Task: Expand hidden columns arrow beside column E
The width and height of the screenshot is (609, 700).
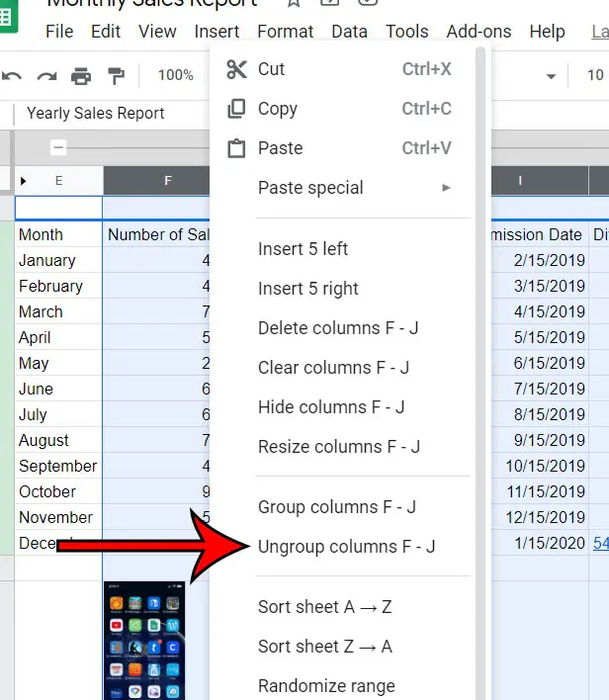Action: click(x=24, y=181)
